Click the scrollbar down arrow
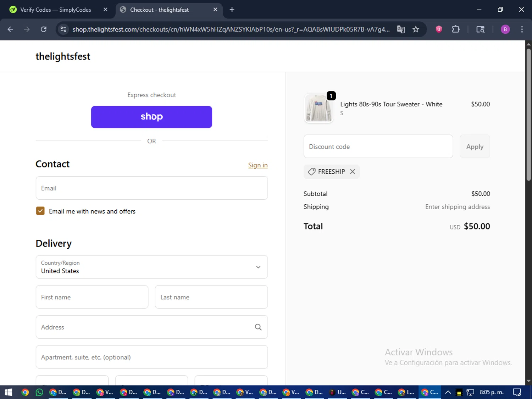Viewport: 532px width, 399px height. (x=528, y=381)
